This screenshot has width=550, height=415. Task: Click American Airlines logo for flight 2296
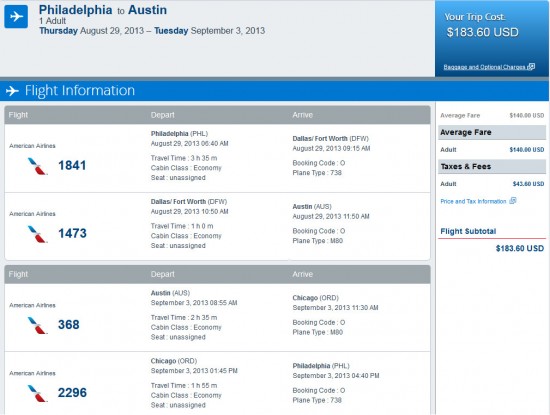tap(38, 393)
